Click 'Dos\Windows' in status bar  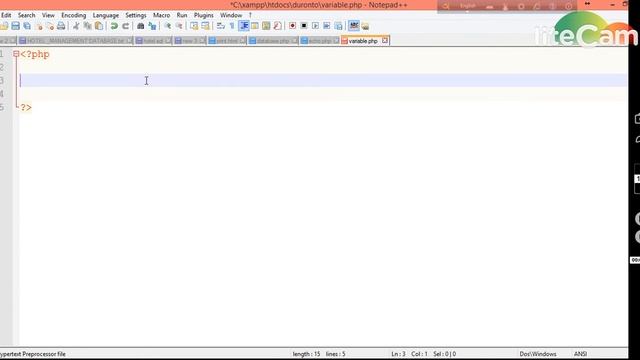click(538, 354)
